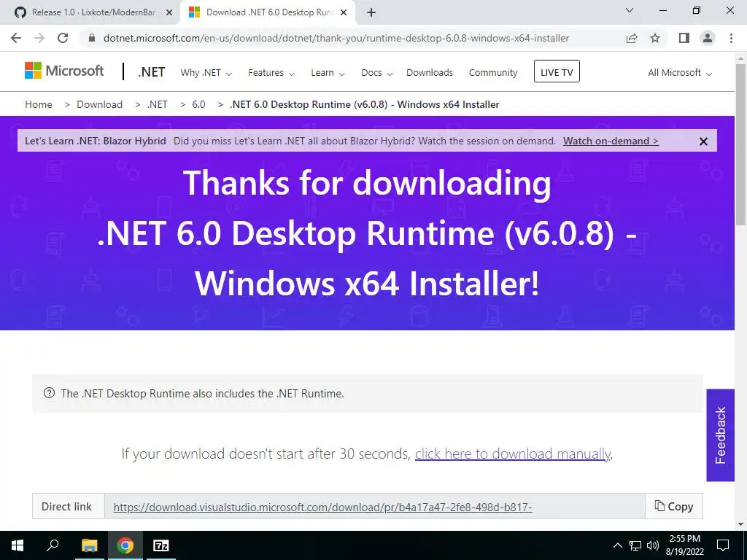Click here to download manually link
The height and width of the screenshot is (560, 747).
(513, 454)
